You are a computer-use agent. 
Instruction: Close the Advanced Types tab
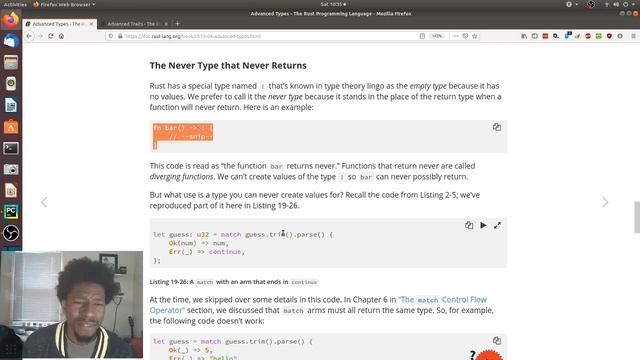(x=91, y=24)
